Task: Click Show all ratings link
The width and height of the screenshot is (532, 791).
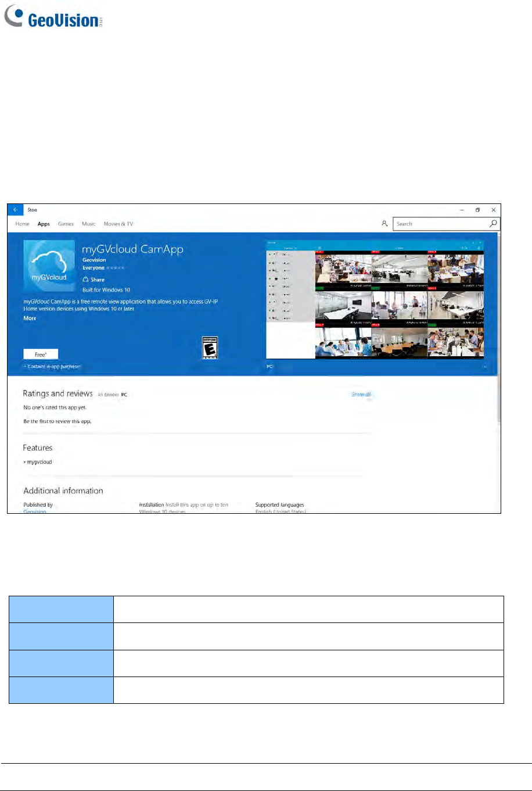Action: pyautogui.click(x=361, y=395)
